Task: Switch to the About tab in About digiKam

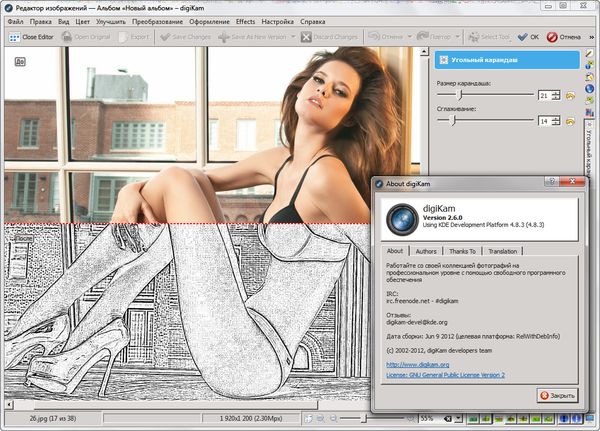Action: [x=395, y=251]
